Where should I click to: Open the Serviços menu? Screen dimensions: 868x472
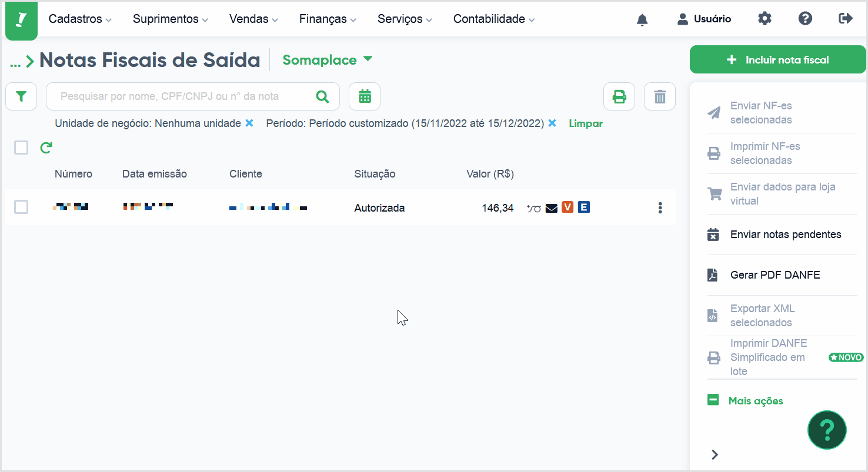pyautogui.click(x=405, y=19)
